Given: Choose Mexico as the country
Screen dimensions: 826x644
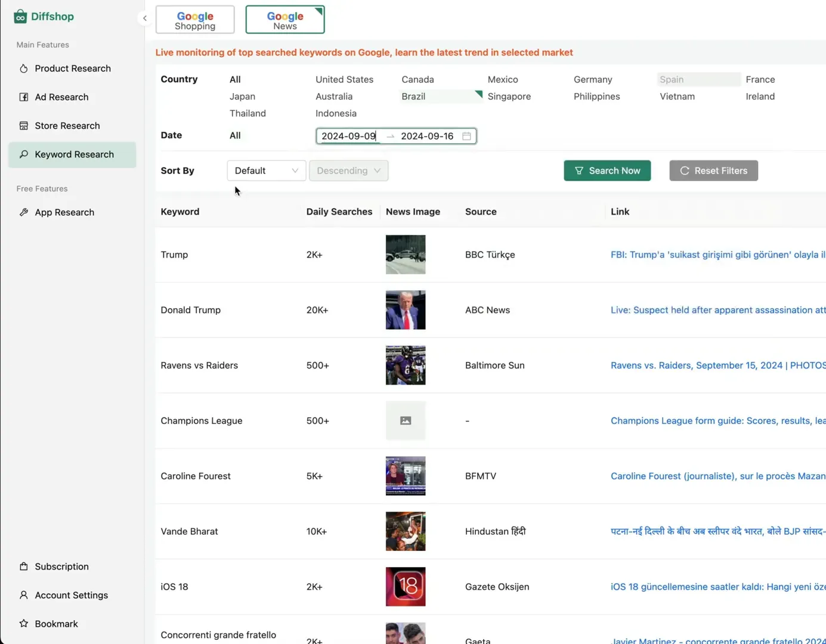Looking at the screenshot, I should coord(503,79).
